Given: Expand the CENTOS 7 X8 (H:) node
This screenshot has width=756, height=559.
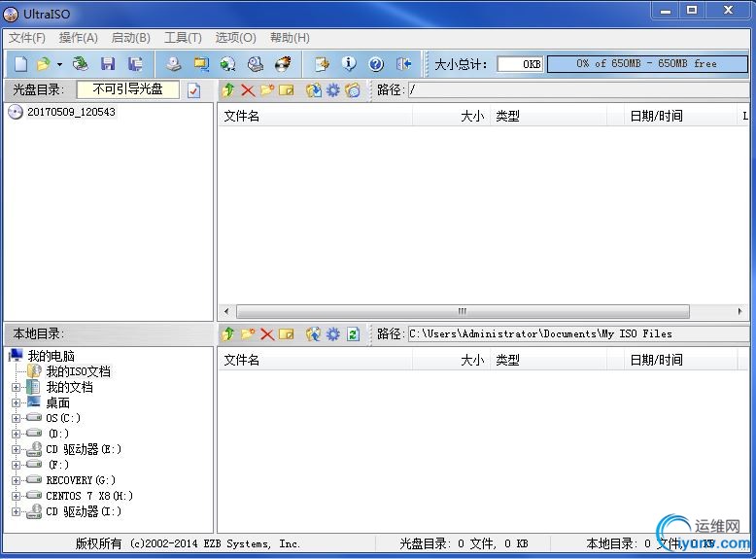Looking at the screenshot, I should click(x=16, y=496).
